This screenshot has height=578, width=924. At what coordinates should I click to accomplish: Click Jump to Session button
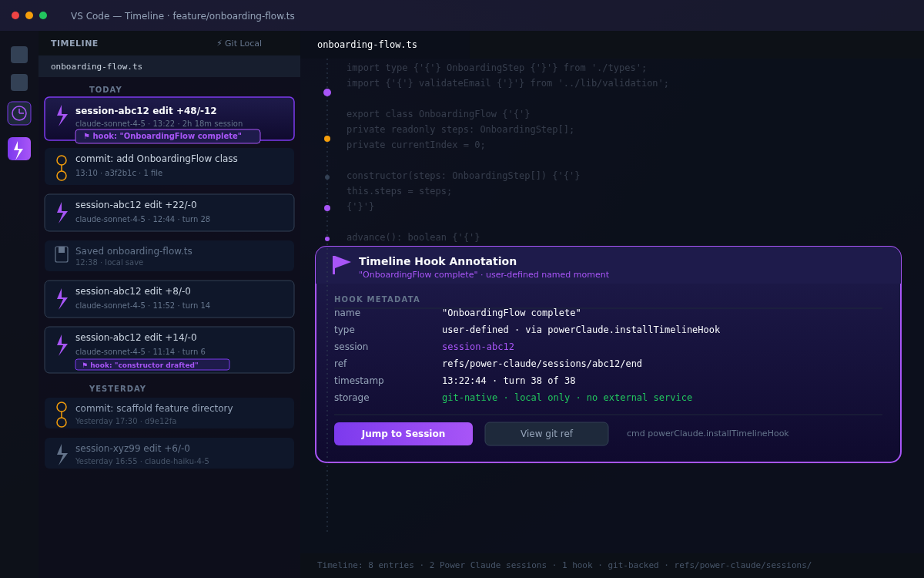pyautogui.click(x=403, y=434)
